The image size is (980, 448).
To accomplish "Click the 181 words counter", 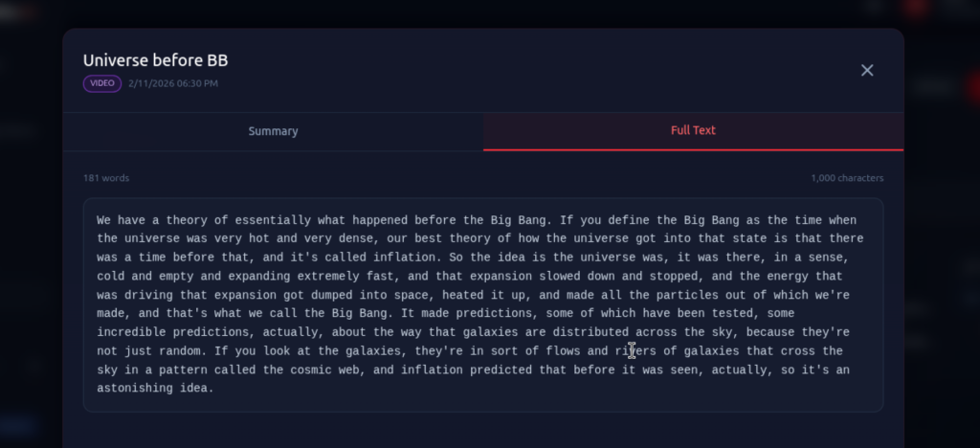I will point(106,178).
